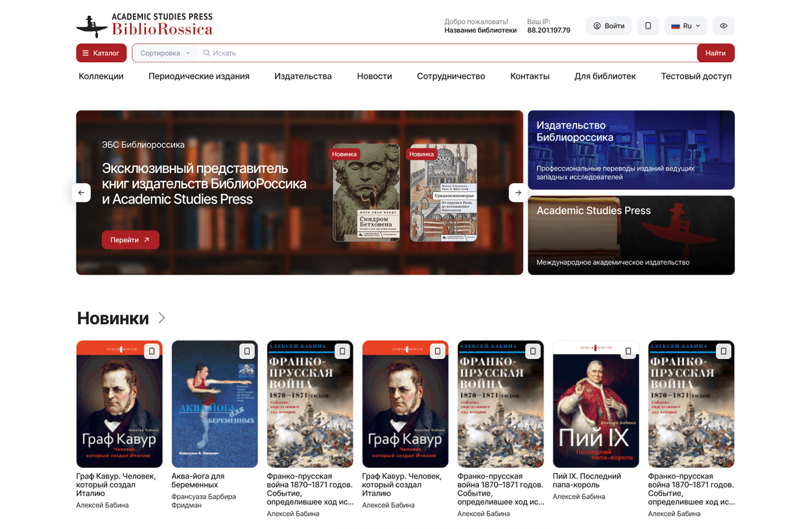The width and height of the screenshot is (812, 529).
Task: Click Алексей Бабина under Пий IX
Action: [x=579, y=496]
